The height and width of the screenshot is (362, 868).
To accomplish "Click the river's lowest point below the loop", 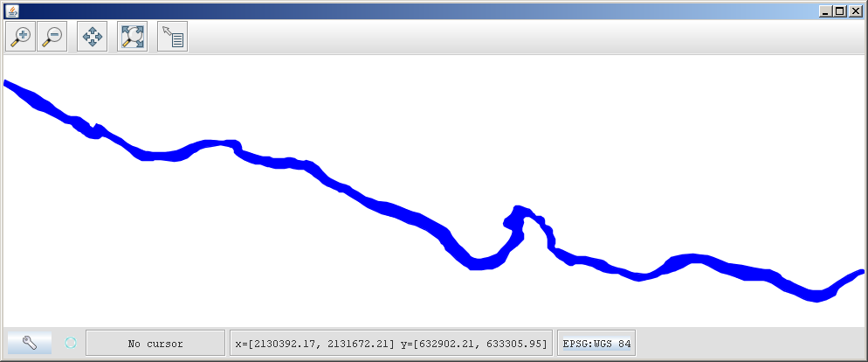I will pos(478,264).
